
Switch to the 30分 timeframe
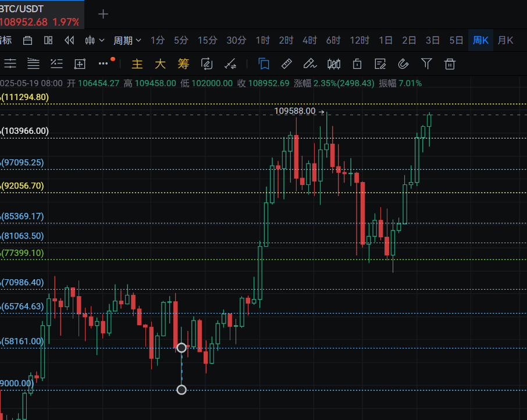[236, 41]
